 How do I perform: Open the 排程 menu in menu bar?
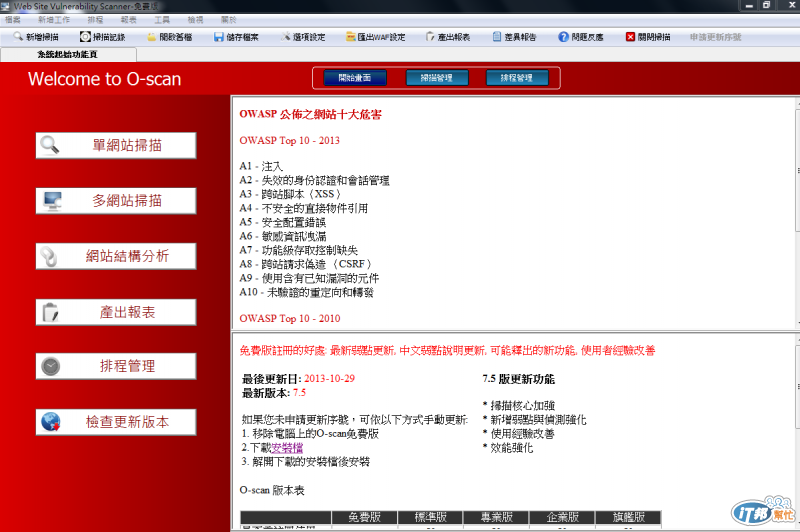click(95, 19)
